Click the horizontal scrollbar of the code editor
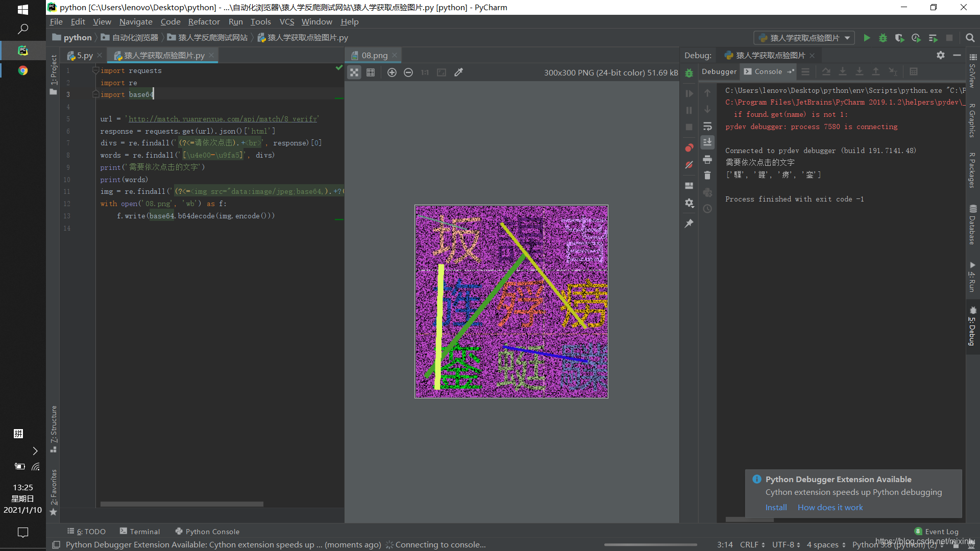The image size is (980, 551). click(182, 504)
